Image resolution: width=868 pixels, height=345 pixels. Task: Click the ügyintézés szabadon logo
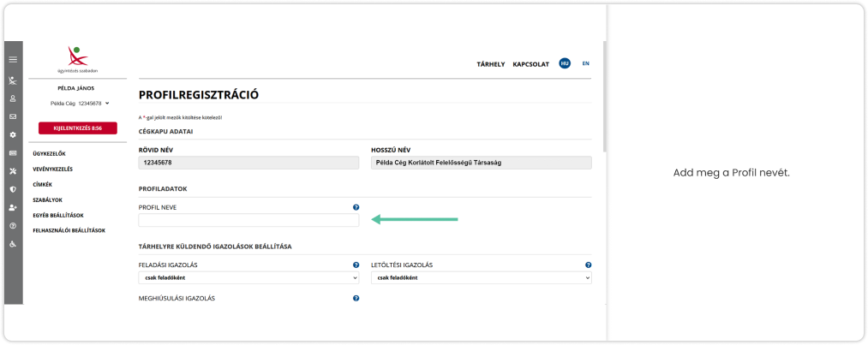tap(78, 60)
